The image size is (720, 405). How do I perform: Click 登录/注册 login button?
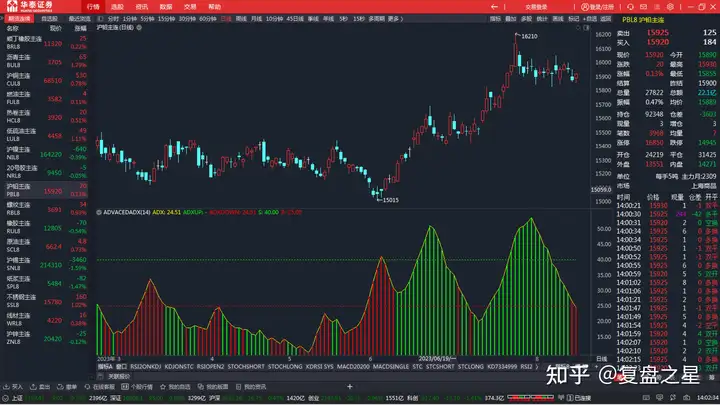click(x=598, y=6)
